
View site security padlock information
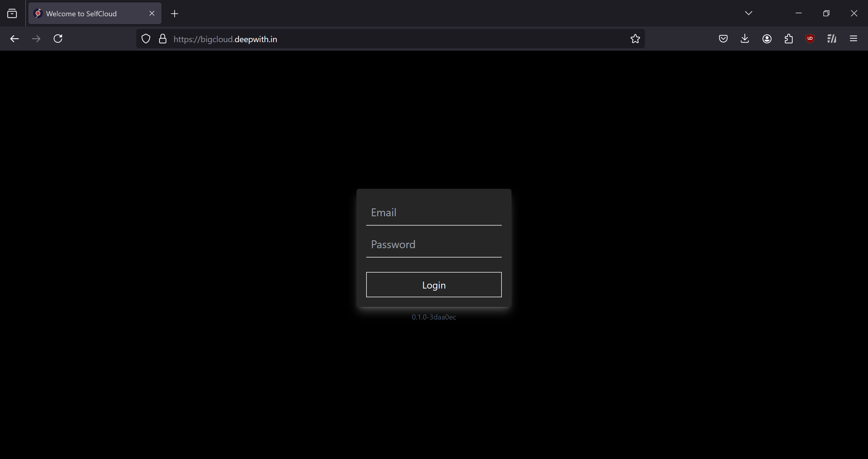[163, 38]
